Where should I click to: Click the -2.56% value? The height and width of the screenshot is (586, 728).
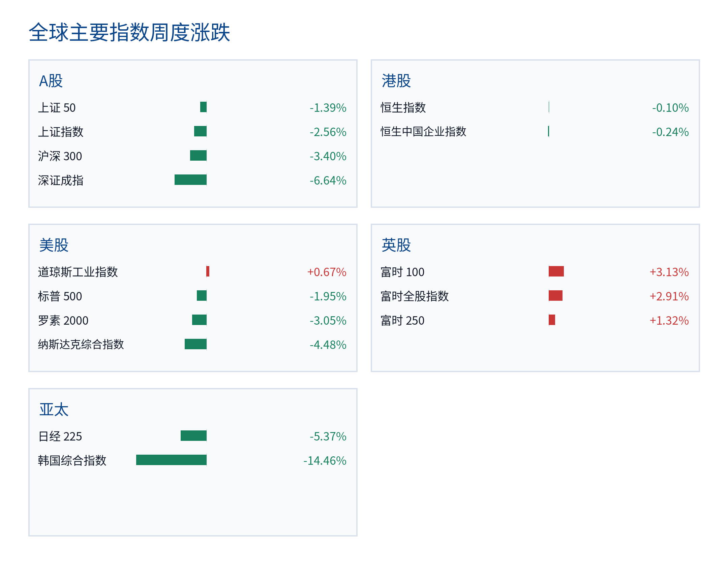[328, 132]
